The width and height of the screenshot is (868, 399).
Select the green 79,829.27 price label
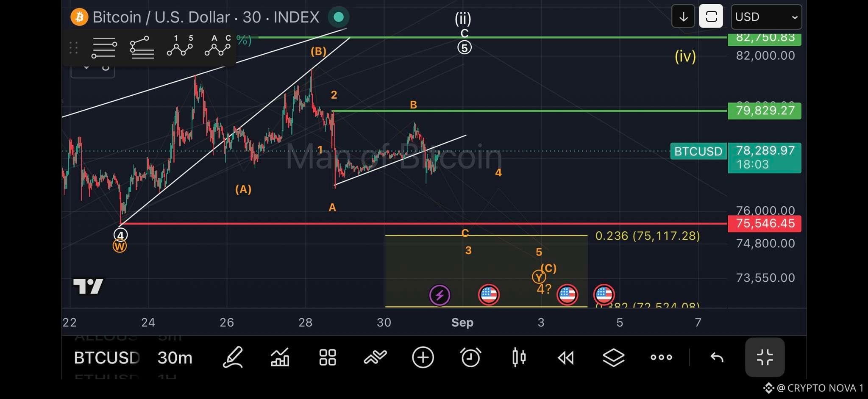pos(765,111)
